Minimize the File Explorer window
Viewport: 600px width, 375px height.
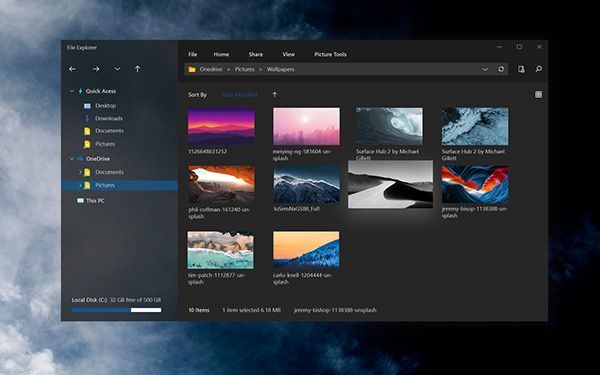[499, 47]
